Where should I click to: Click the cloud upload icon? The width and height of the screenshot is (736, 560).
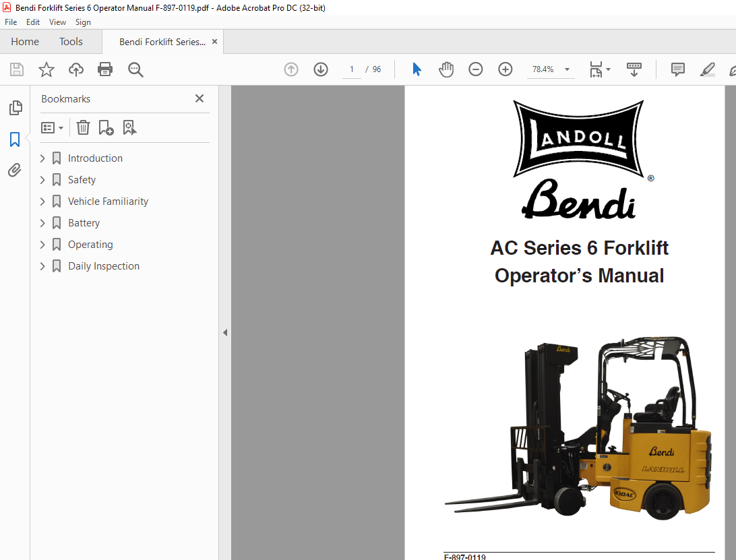click(x=76, y=69)
